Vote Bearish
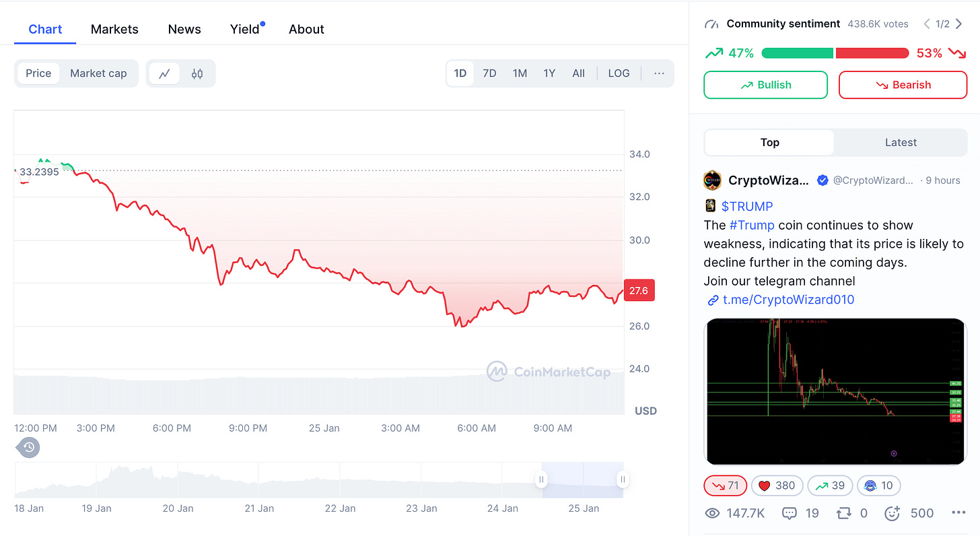This screenshot has height=536, width=980. (x=903, y=85)
